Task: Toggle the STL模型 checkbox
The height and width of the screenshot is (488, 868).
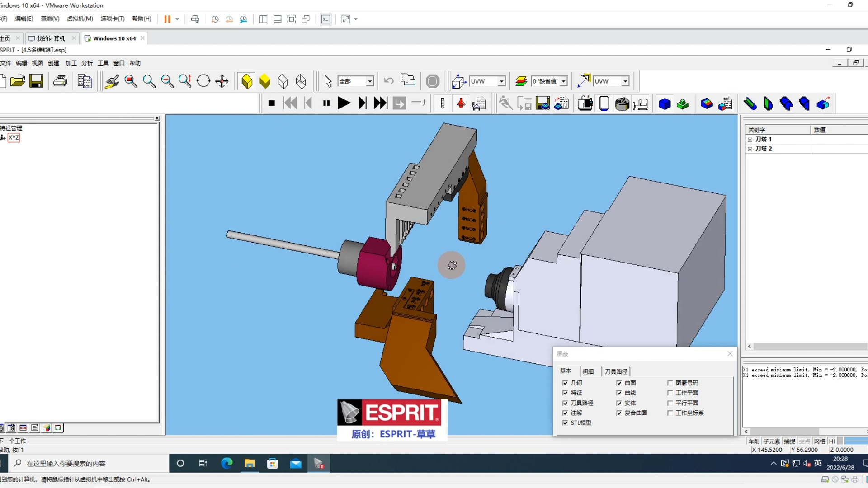Action: coord(565,422)
